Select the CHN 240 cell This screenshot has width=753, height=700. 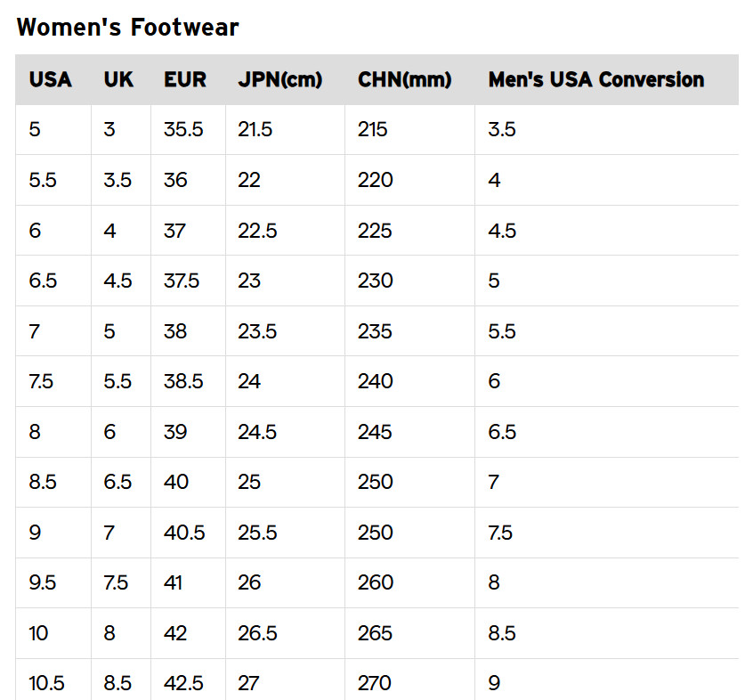(375, 381)
